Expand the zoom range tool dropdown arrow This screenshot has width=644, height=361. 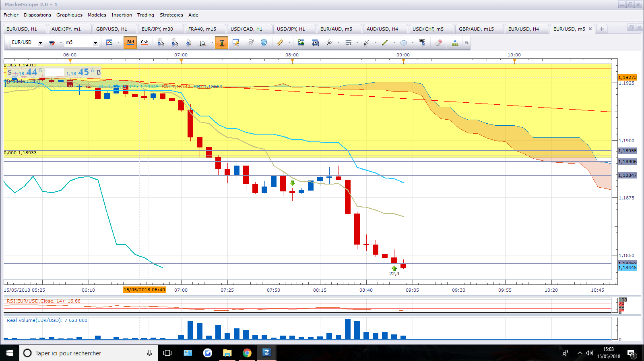pyautogui.click(x=212, y=42)
